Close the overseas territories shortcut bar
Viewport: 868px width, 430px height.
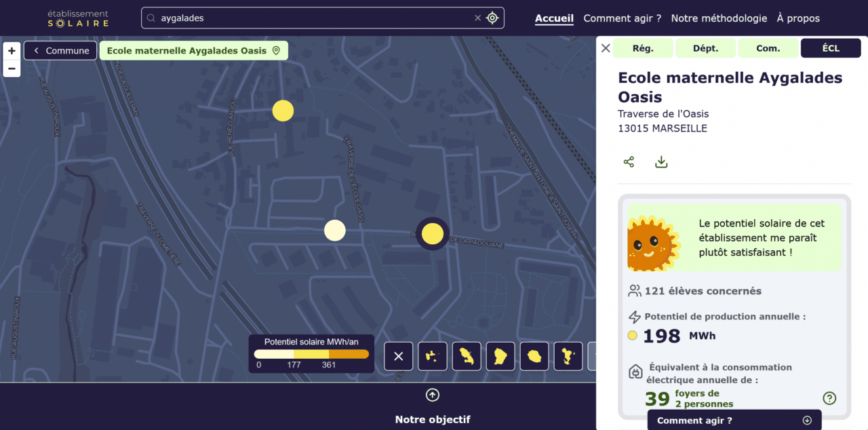[399, 356]
